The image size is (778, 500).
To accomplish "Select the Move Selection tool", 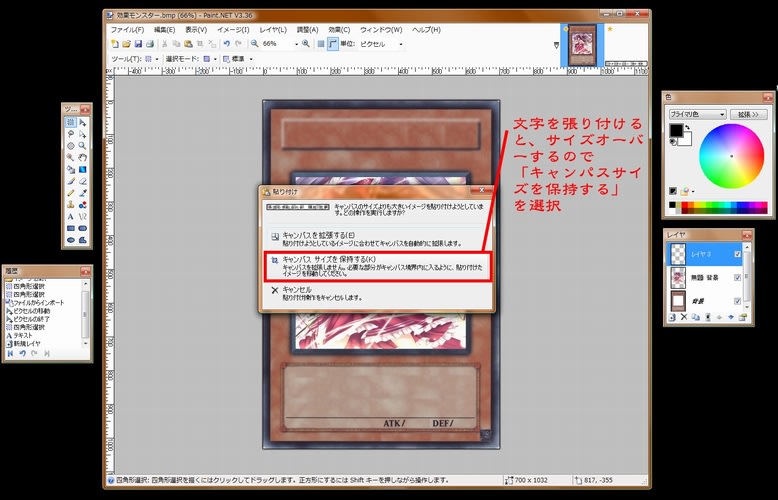I will [82, 134].
